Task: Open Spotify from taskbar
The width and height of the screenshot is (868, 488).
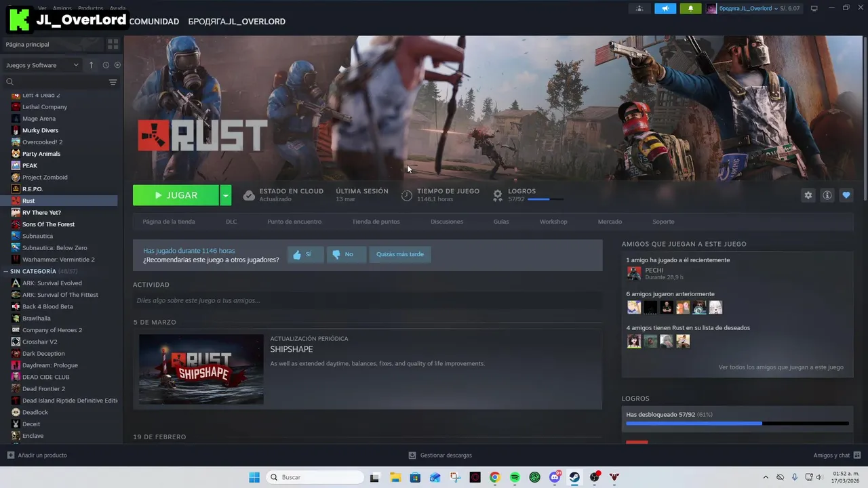Action: [515, 477]
